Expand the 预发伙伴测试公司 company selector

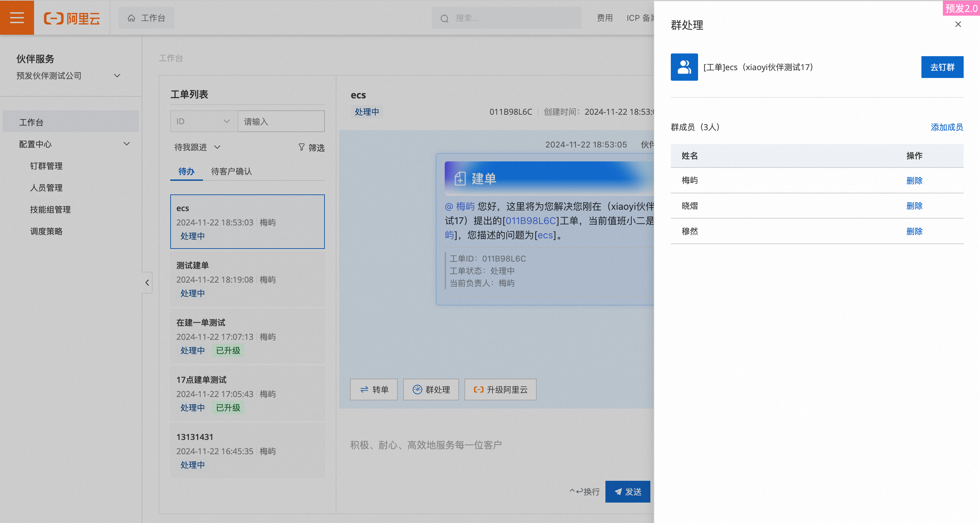point(117,76)
